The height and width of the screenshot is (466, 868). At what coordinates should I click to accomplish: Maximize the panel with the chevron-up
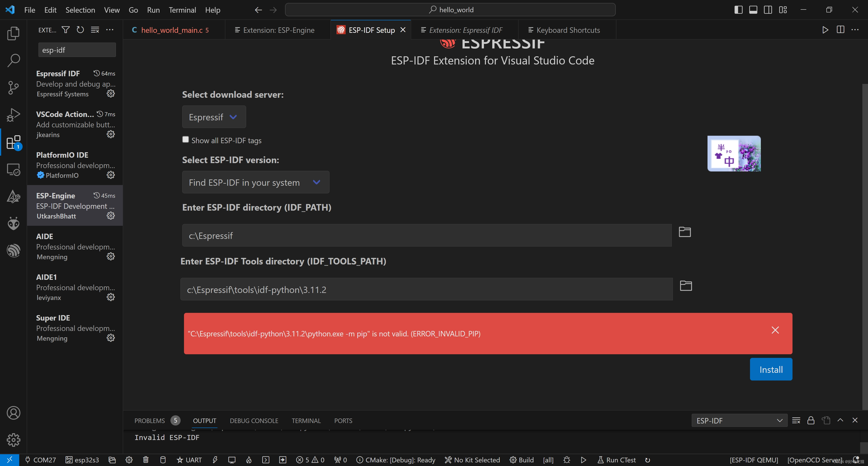tap(840, 420)
